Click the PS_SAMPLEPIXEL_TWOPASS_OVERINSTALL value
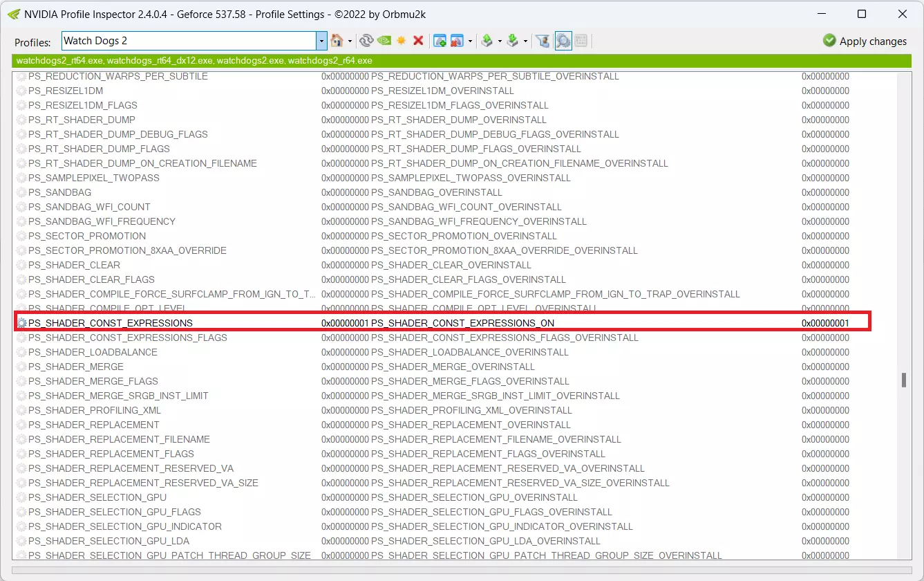The image size is (924, 581). (x=471, y=178)
